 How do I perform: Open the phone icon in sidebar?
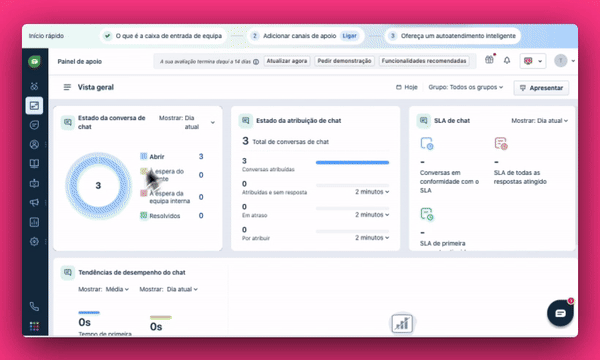(34, 306)
